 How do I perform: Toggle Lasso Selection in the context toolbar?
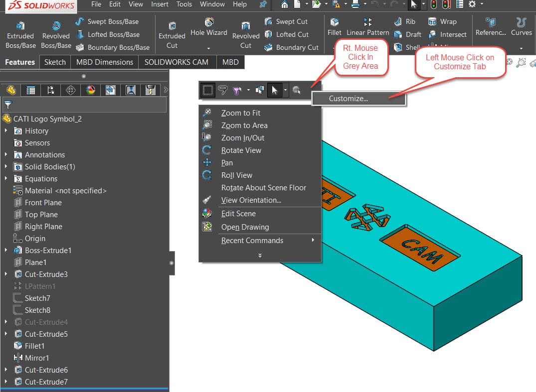pos(223,90)
